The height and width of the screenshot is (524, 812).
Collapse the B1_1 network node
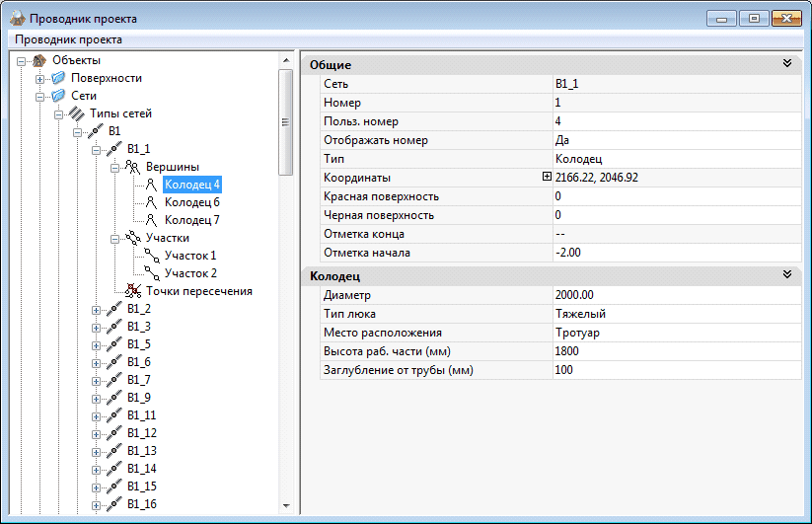tap(97, 149)
